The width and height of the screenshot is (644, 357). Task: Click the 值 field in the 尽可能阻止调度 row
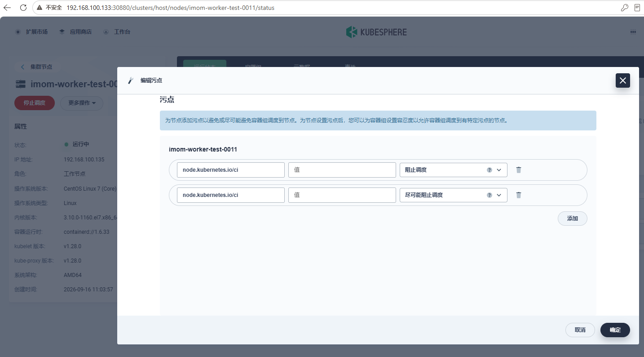coord(342,195)
